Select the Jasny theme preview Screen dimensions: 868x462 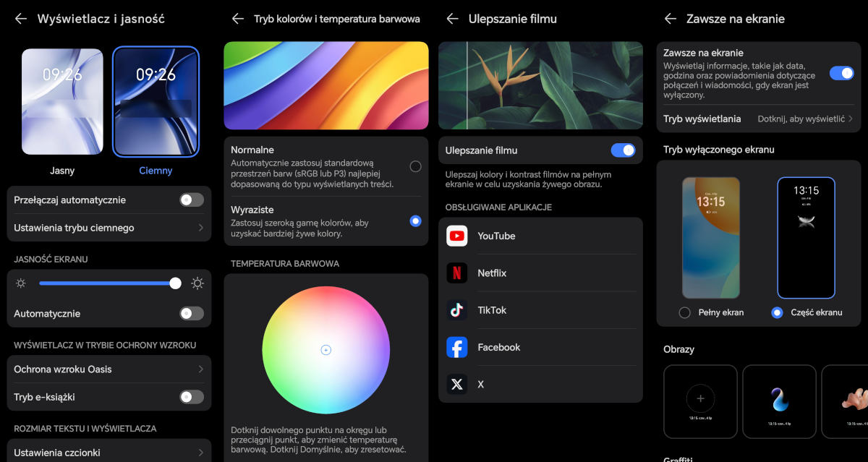tap(62, 102)
